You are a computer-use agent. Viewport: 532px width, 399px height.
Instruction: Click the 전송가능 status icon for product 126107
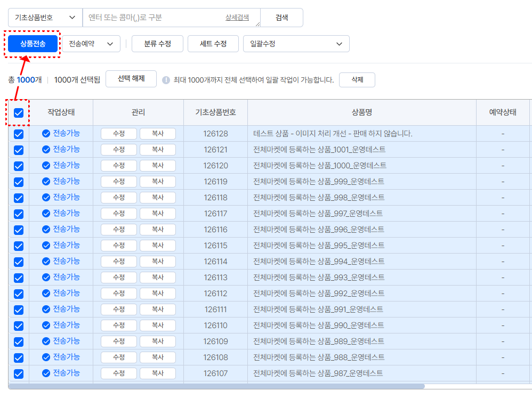point(46,373)
